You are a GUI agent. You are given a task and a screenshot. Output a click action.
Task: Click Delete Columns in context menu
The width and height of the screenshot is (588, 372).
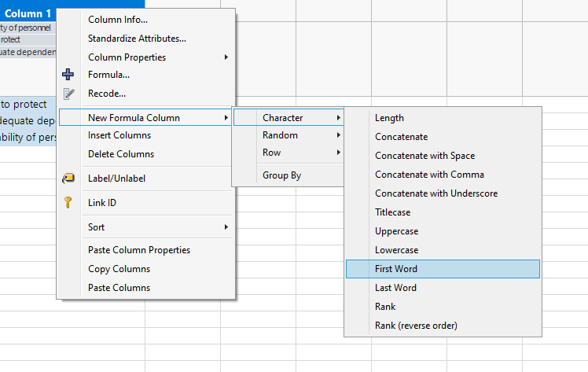tap(121, 154)
